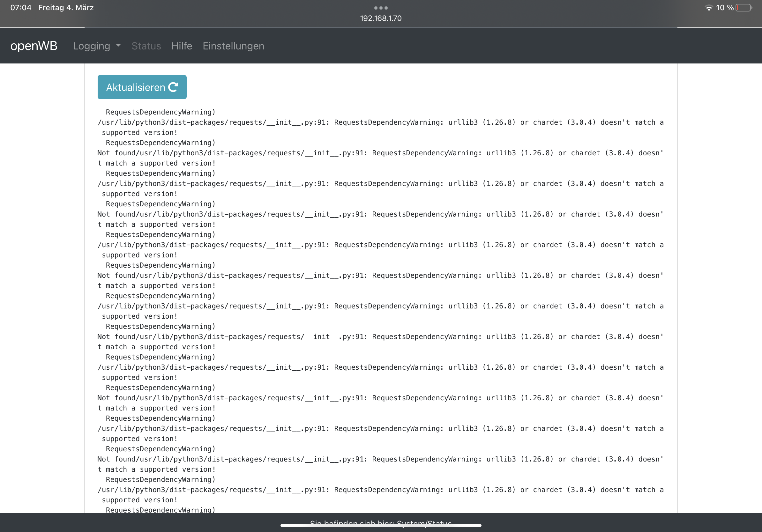Screen dimensions: 762x532
Task: Tap the 10 % battery percentage
Action: coord(724,8)
